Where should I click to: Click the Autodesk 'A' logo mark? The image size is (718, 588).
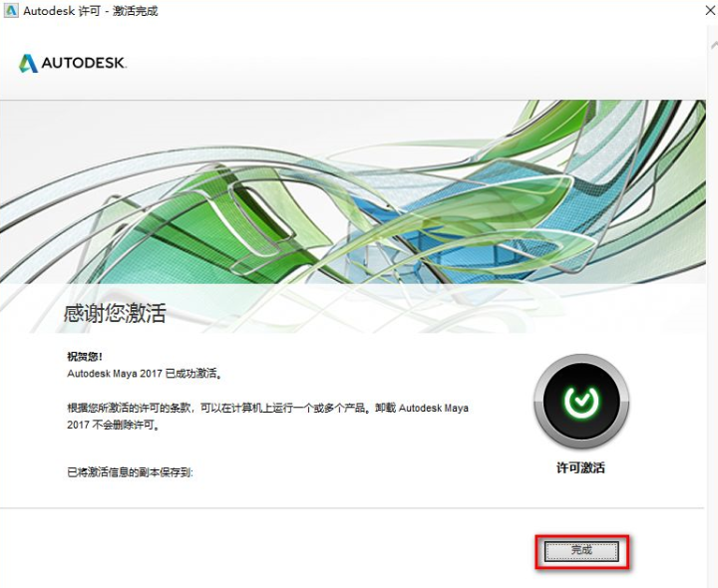28,63
